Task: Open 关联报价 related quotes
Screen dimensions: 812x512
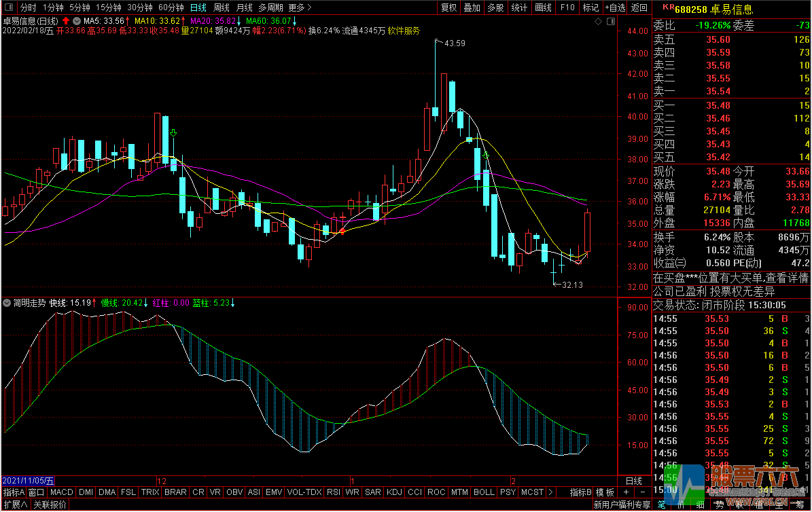Action: click(50, 505)
